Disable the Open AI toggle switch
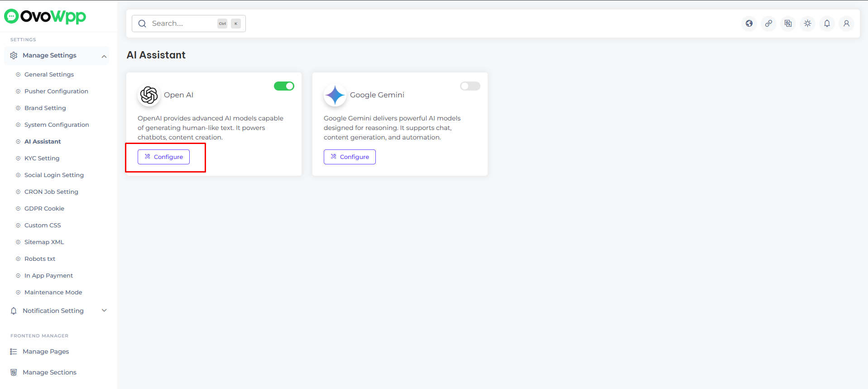 coord(284,86)
